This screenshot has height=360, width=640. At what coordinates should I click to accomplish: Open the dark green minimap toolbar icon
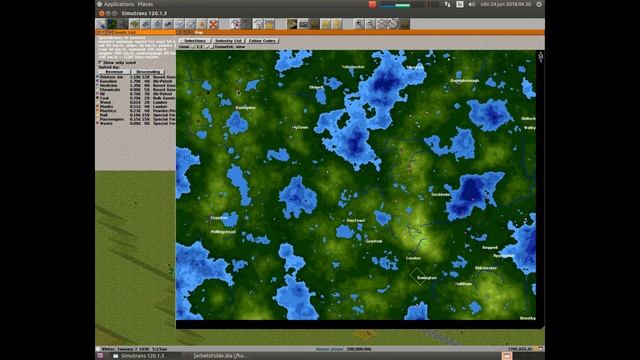click(112, 24)
